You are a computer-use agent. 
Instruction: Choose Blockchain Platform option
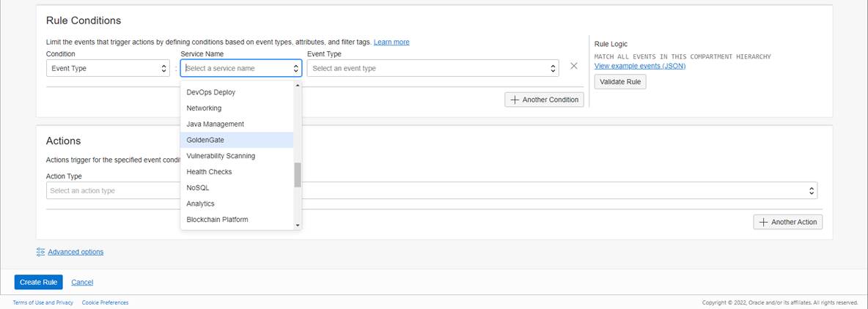pyautogui.click(x=217, y=220)
